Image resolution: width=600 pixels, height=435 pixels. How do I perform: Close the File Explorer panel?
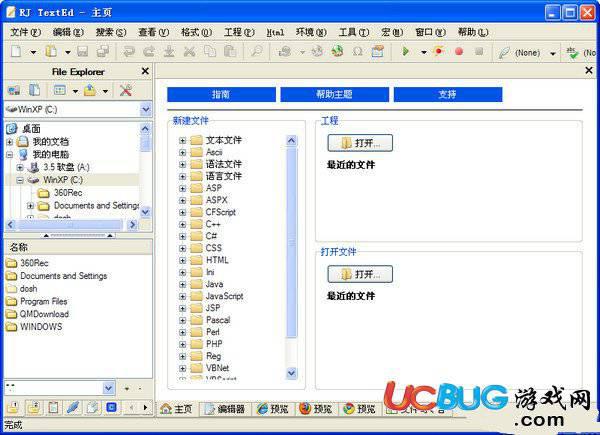click(x=145, y=71)
